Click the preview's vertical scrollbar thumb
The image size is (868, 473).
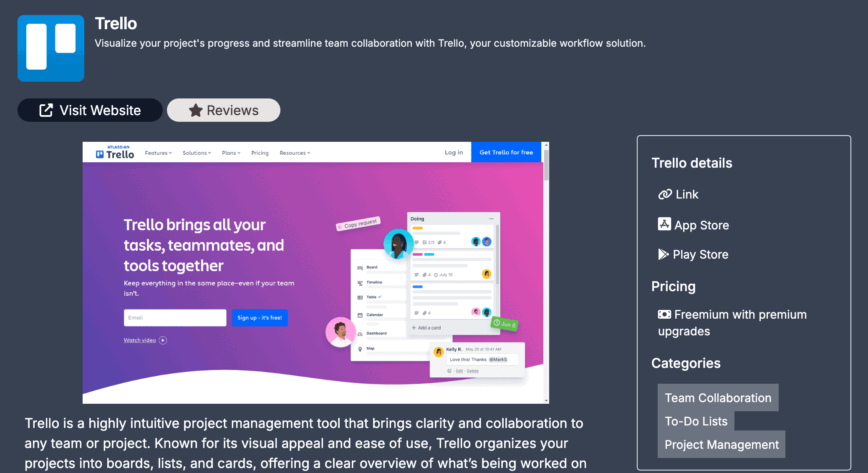point(546,165)
